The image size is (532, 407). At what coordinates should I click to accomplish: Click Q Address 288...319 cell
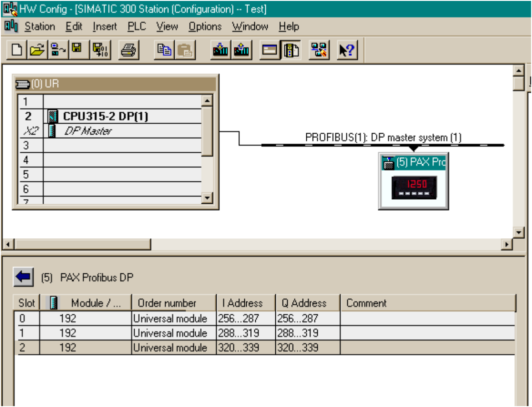tap(307, 333)
